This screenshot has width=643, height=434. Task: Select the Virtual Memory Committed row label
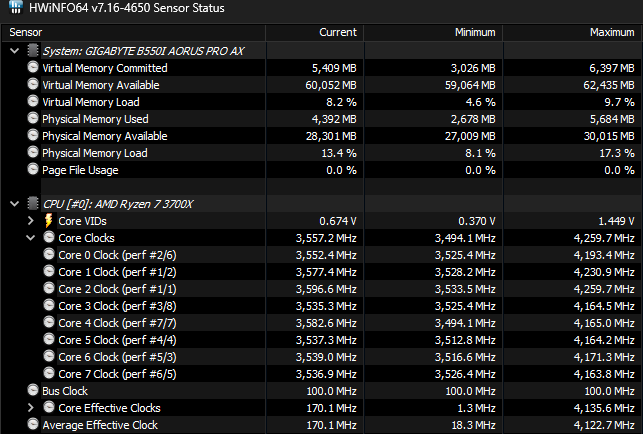(x=105, y=68)
